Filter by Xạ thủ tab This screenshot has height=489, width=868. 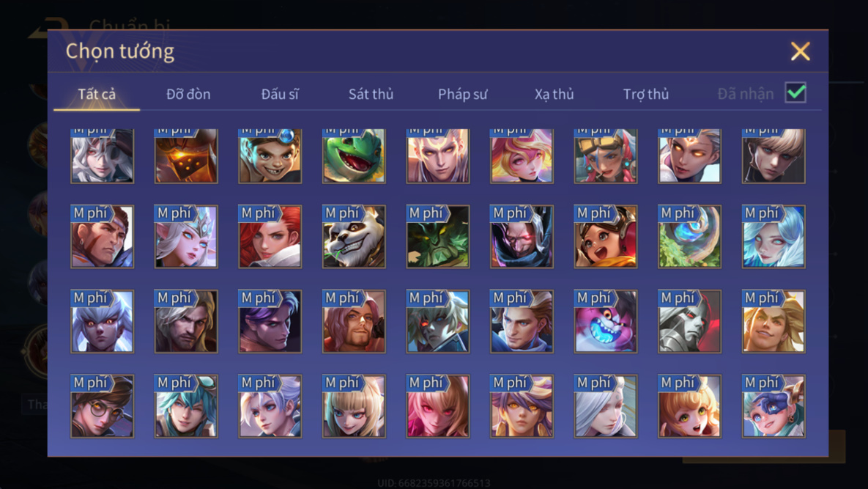(554, 94)
